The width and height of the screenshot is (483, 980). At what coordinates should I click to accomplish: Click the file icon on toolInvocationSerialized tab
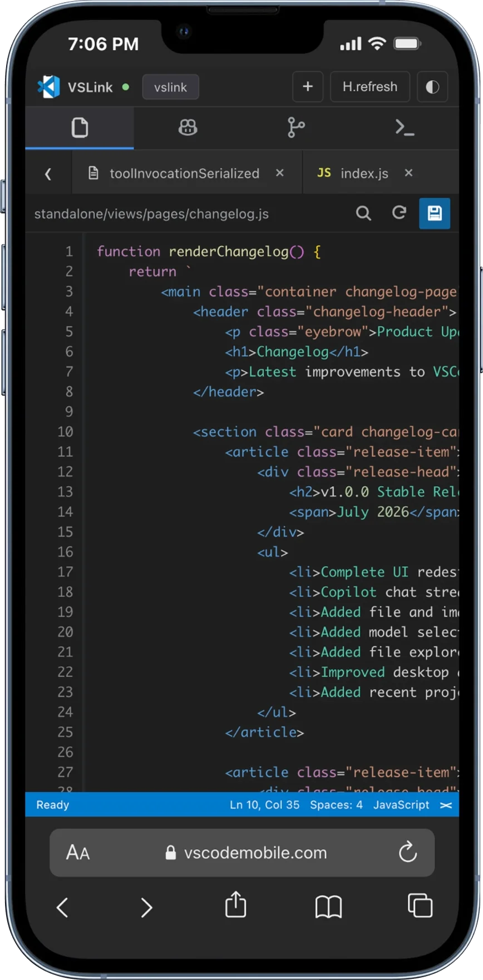point(93,173)
